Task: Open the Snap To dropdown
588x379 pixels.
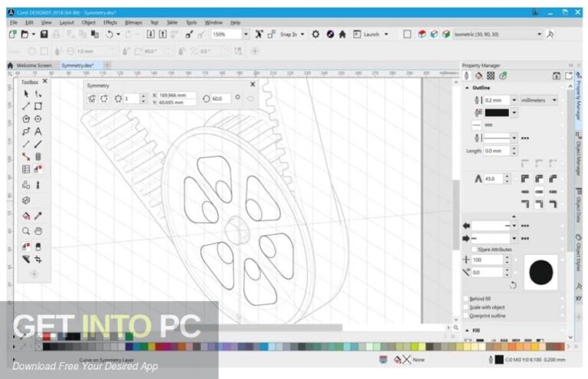Action: point(302,34)
